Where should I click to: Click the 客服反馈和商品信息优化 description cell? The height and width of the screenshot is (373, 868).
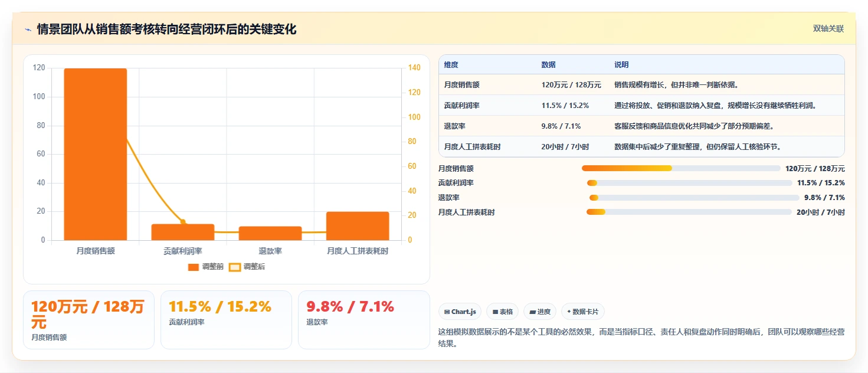pyautogui.click(x=694, y=126)
